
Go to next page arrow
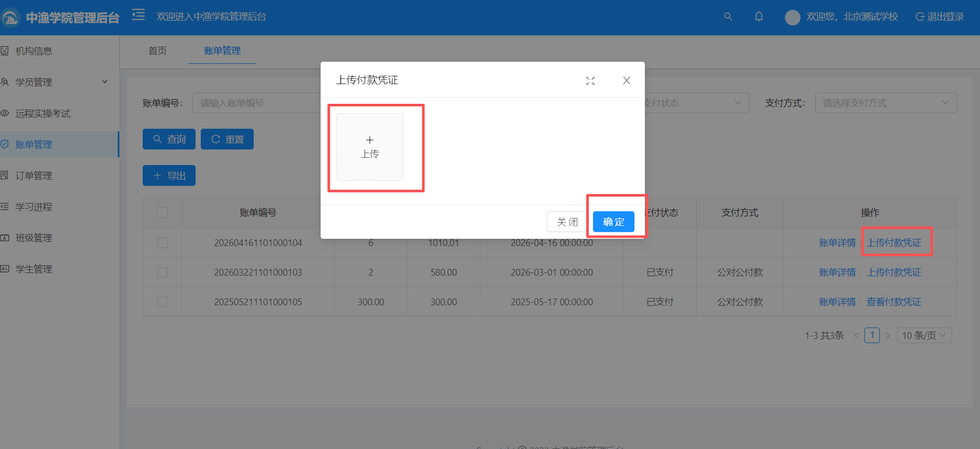click(x=888, y=335)
